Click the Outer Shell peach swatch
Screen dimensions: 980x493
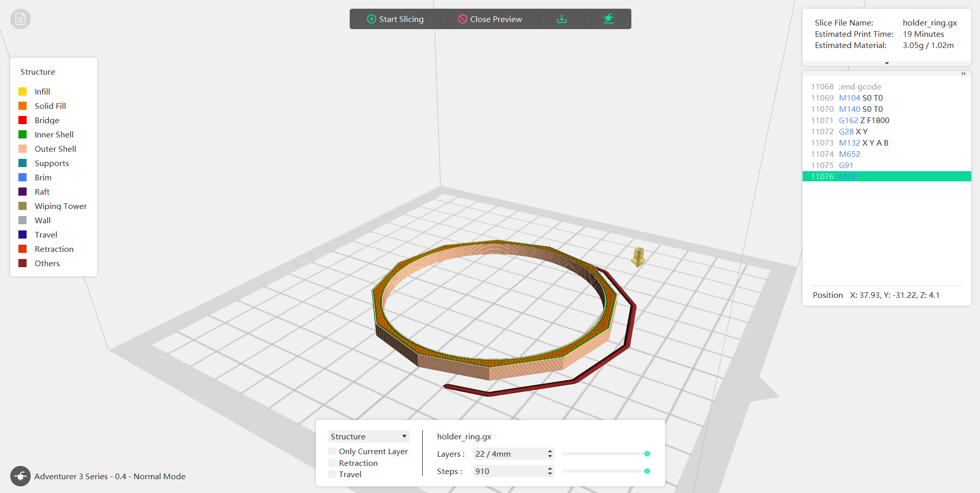click(x=22, y=149)
